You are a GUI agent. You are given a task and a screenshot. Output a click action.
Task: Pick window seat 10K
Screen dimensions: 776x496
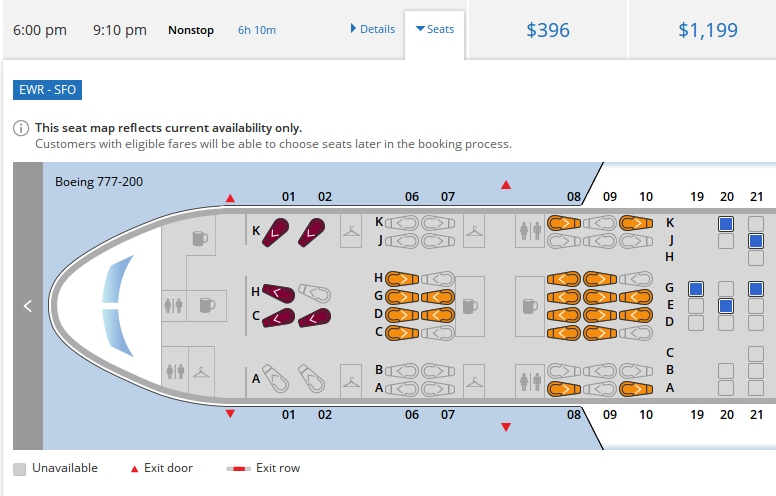[636, 223]
